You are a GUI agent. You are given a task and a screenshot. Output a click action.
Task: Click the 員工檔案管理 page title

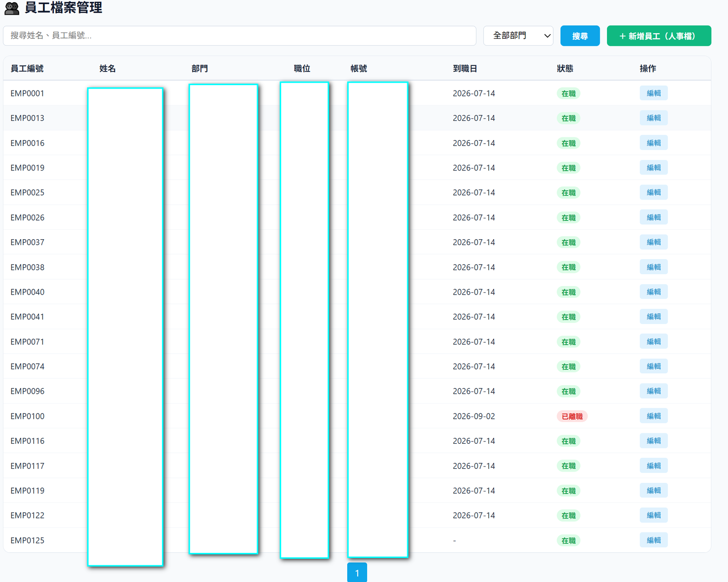[63, 8]
